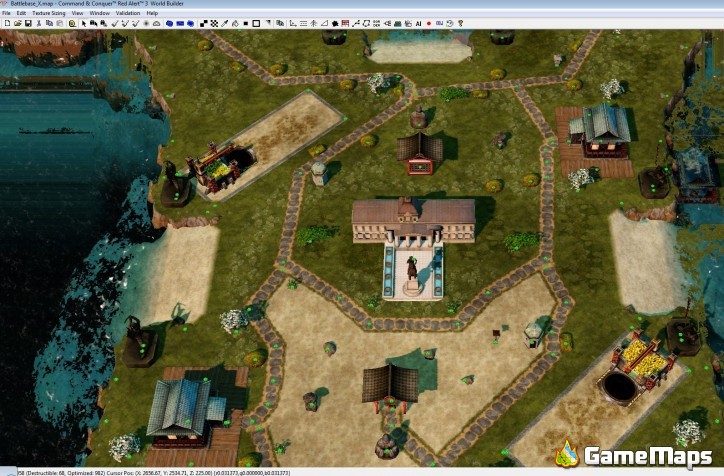Select the axis ruler tool icon

pyautogui.click(x=293, y=23)
